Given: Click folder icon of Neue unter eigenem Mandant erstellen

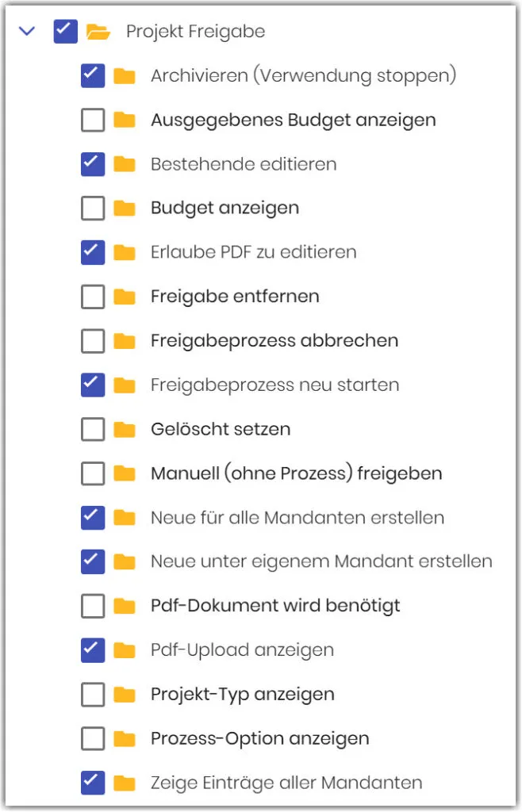Looking at the screenshot, I should tap(124, 562).
